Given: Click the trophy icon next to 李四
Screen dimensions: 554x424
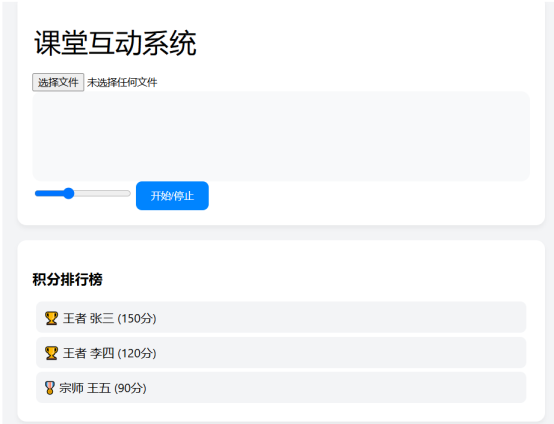Looking at the screenshot, I should click(51, 353).
